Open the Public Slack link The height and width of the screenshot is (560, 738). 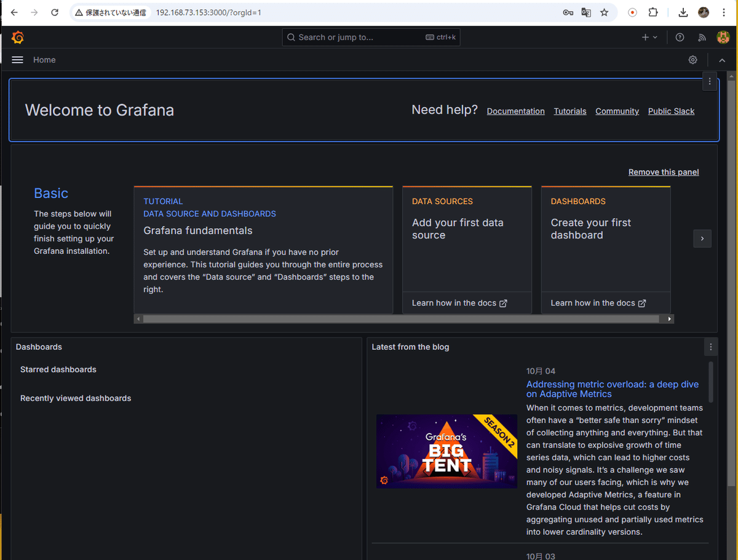click(x=671, y=111)
